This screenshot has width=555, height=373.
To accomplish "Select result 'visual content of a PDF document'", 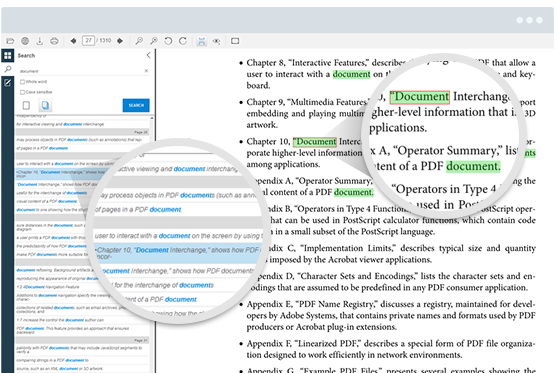I will (x=50, y=201).
